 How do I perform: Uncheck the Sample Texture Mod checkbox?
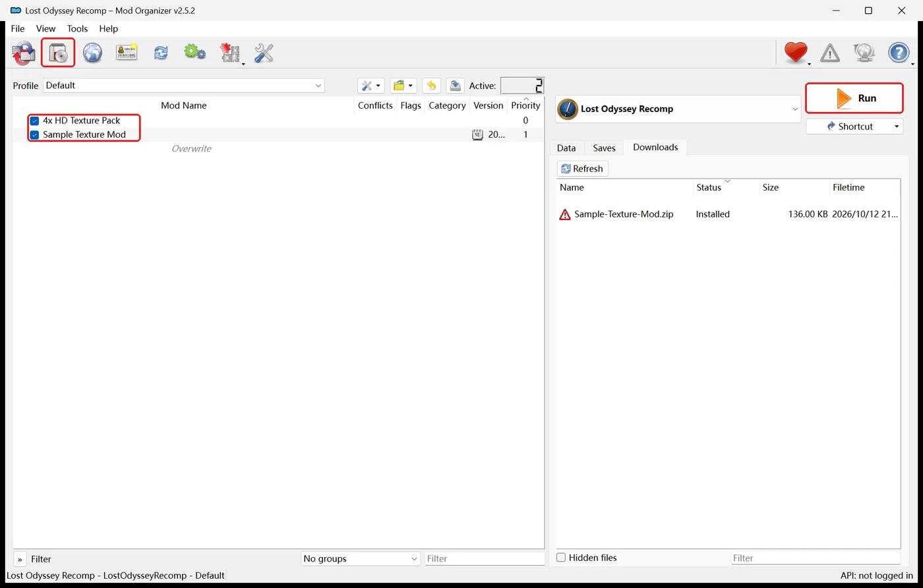point(34,134)
